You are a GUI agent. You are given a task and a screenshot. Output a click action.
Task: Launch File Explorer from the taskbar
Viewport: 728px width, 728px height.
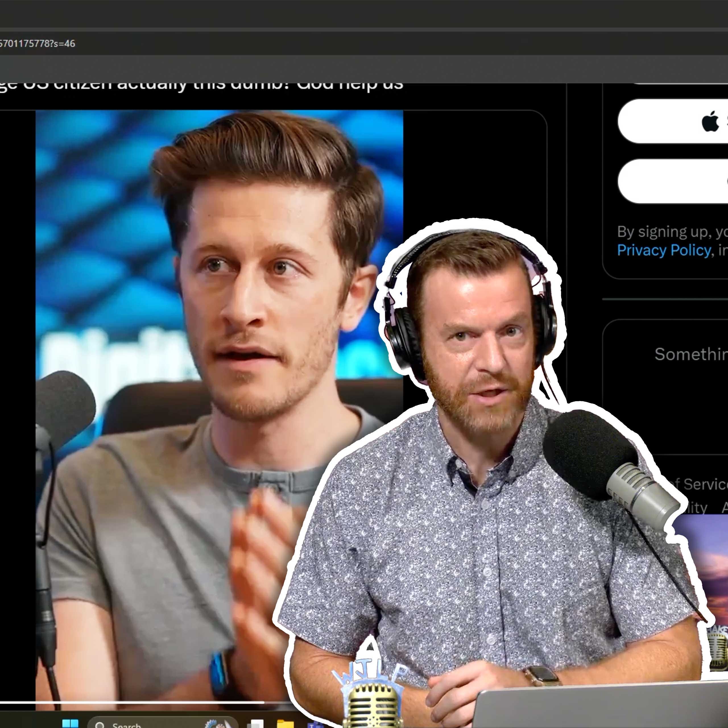click(x=285, y=724)
